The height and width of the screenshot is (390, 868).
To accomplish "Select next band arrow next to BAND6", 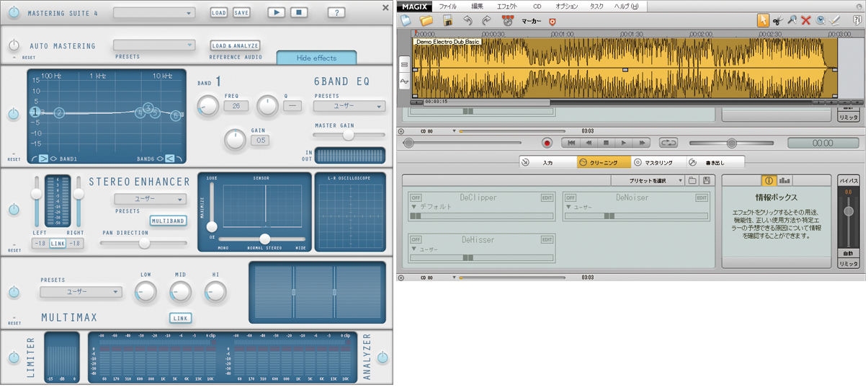I will [169, 159].
